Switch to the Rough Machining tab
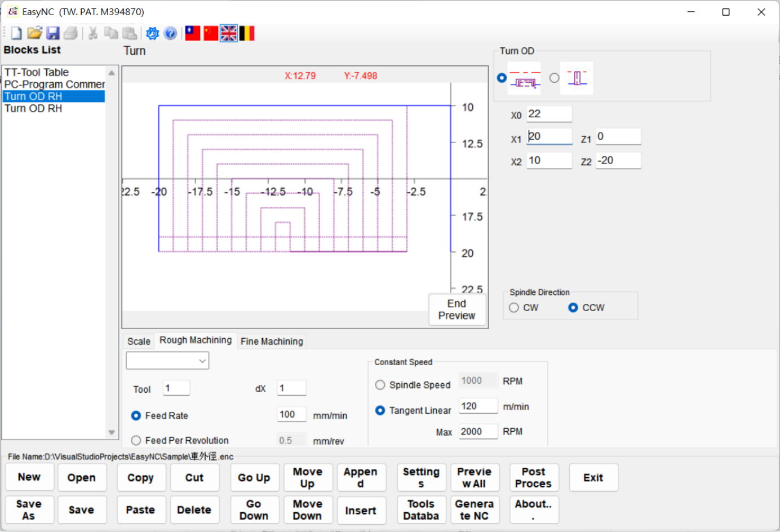This screenshot has height=532, width=780. tap(196, 340)
